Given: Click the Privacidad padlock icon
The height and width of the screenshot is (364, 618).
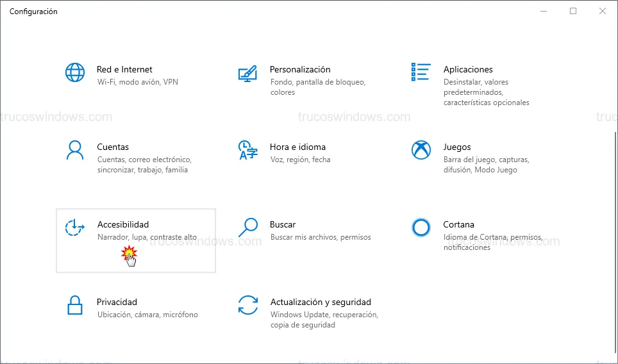Looking at the screenshot, I should click(75, 305).
